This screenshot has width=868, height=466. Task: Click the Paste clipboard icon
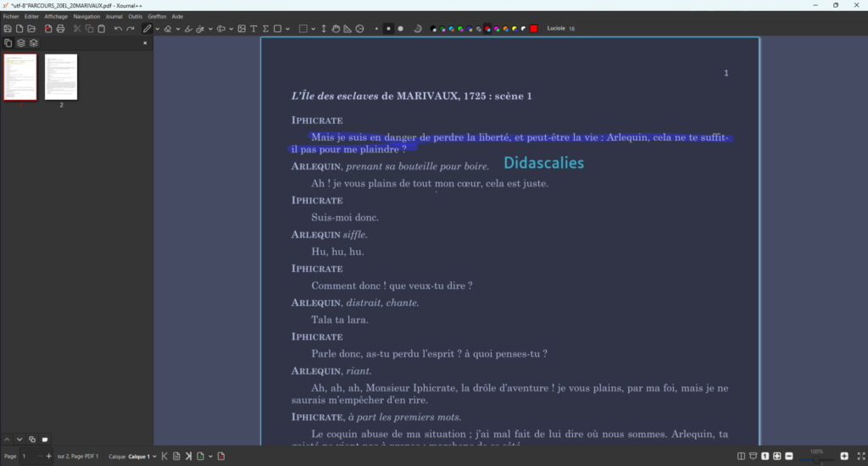pyautogui.click(x=102, y=29)
